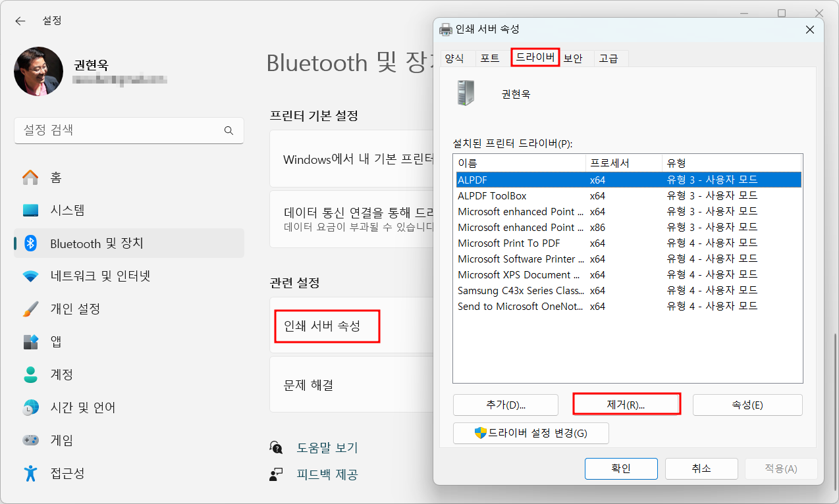The image size is (839, 504).
Task: Sort by the 이름 column header
Action: (x=520, y=163)
